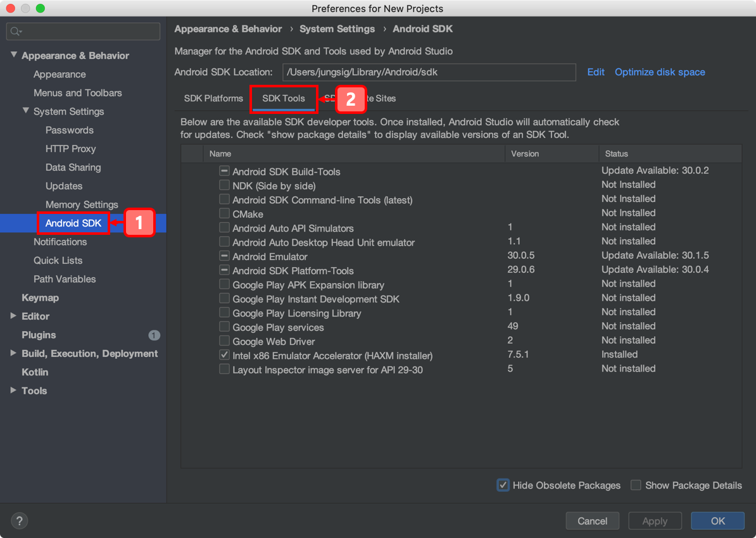Open HTTP Proxy settings

pyautogui.click(x=71, y=149)
